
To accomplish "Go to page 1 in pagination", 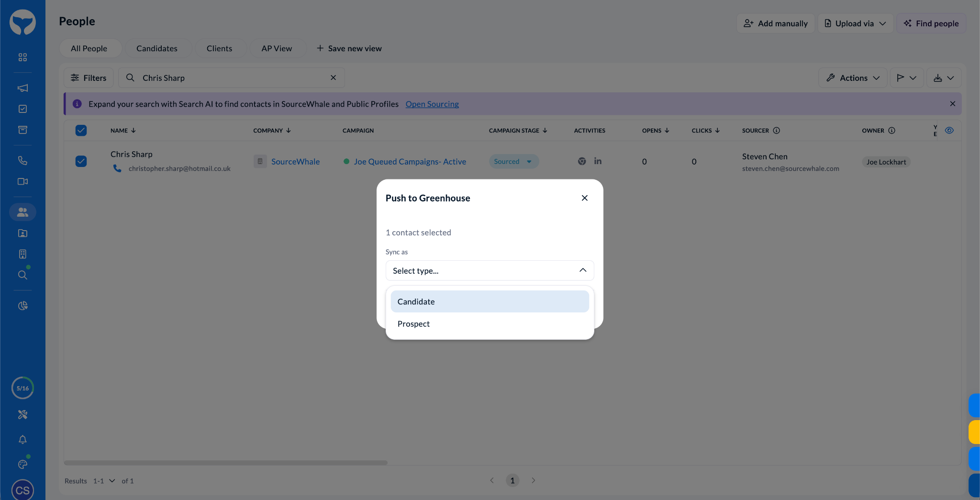I will coord(512,480).
